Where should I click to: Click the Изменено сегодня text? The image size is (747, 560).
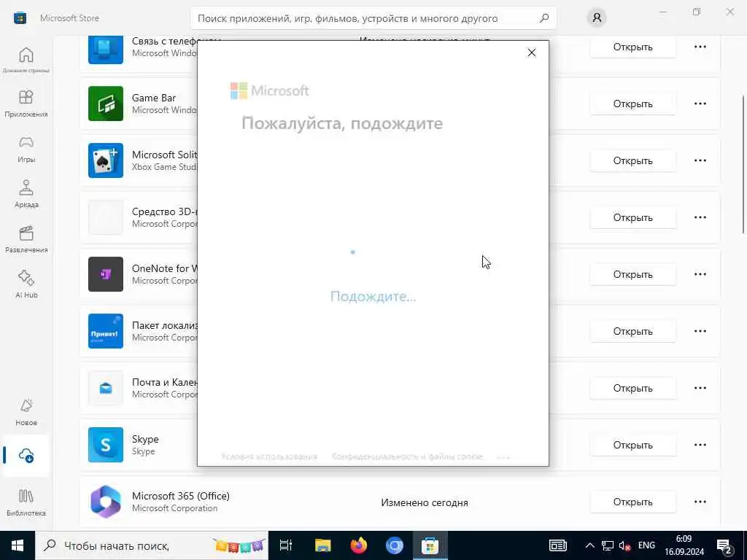point(425,502)
